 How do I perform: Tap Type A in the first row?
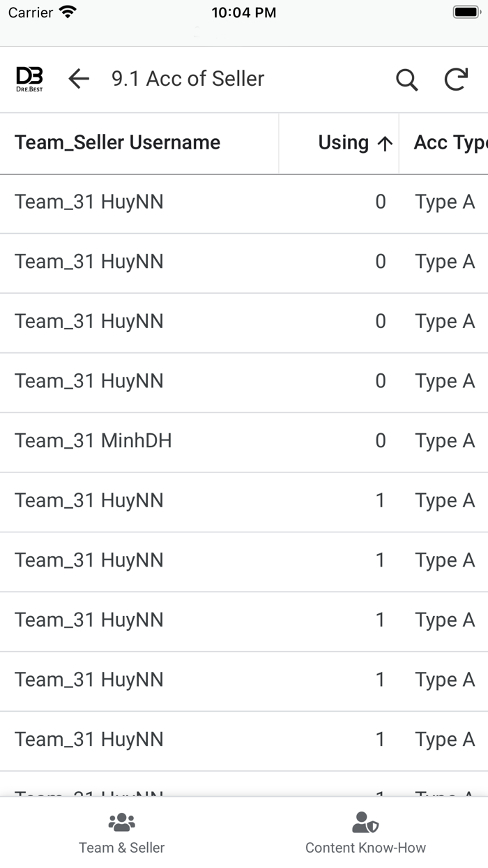(445, 202)
